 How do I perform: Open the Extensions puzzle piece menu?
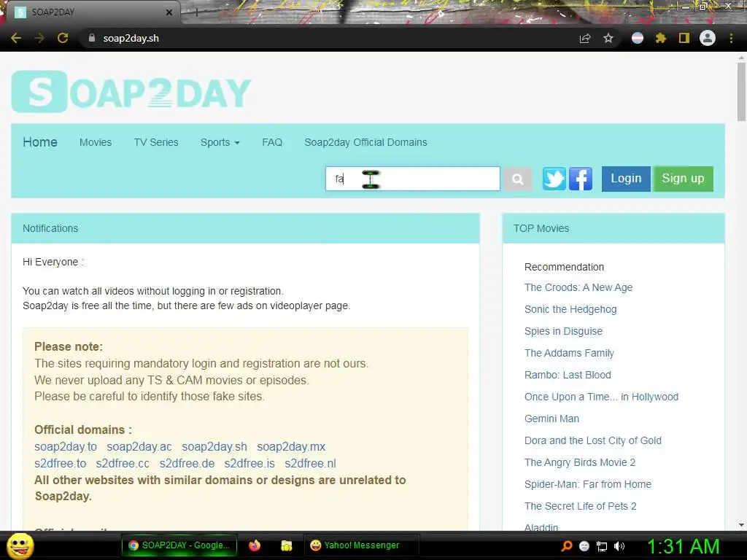pos(660,38)
